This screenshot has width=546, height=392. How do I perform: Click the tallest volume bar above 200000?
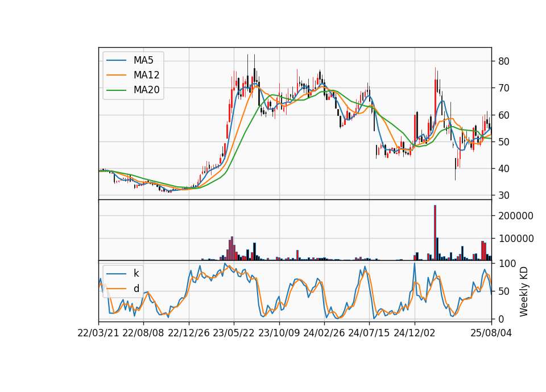pos(435,233)
